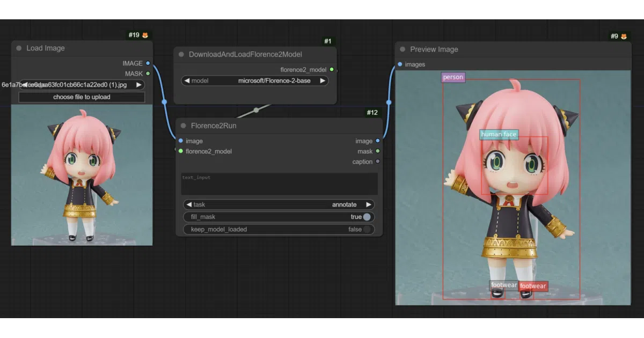The height and width of the screenshot is (338, 644).
Task: Click the Florence2Run caption output connector
Action: [378, 161]
